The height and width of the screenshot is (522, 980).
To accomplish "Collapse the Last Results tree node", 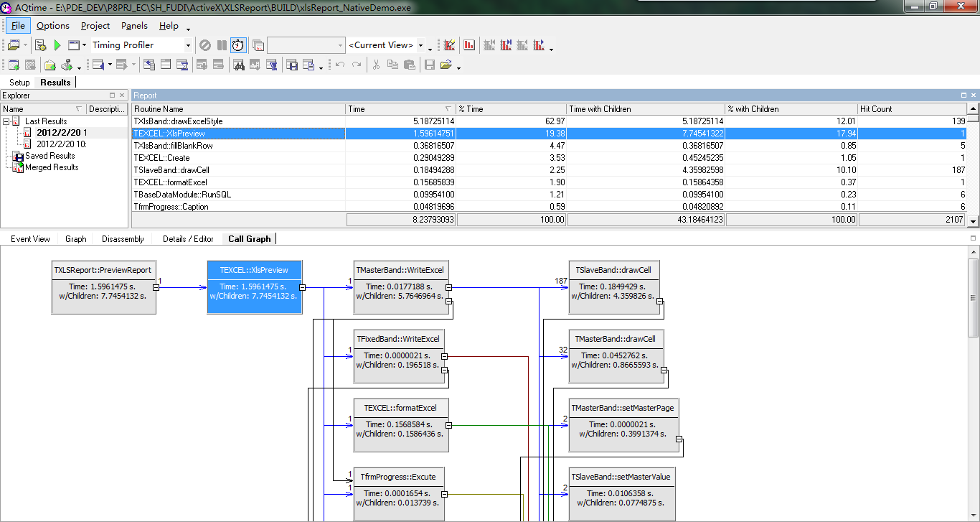I will tap(6, 121).
